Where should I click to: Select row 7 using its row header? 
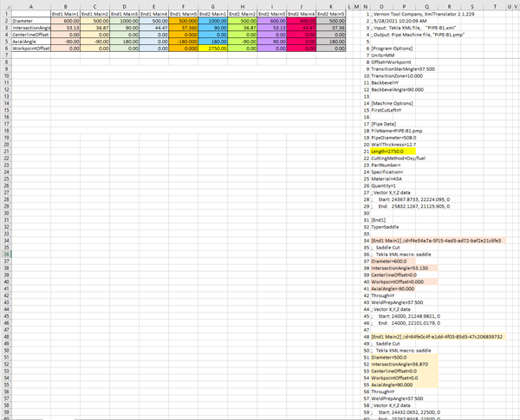(x=6, y=55)
